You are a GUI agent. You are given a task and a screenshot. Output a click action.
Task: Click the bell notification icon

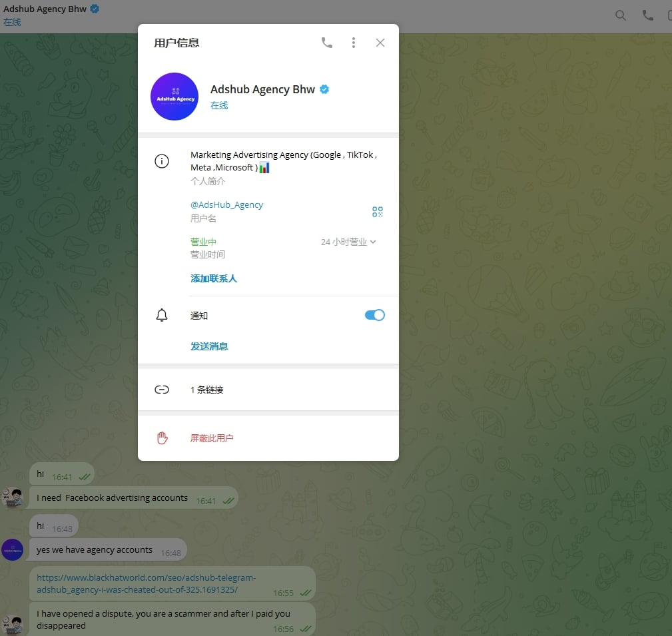click(x=162, y=315)
